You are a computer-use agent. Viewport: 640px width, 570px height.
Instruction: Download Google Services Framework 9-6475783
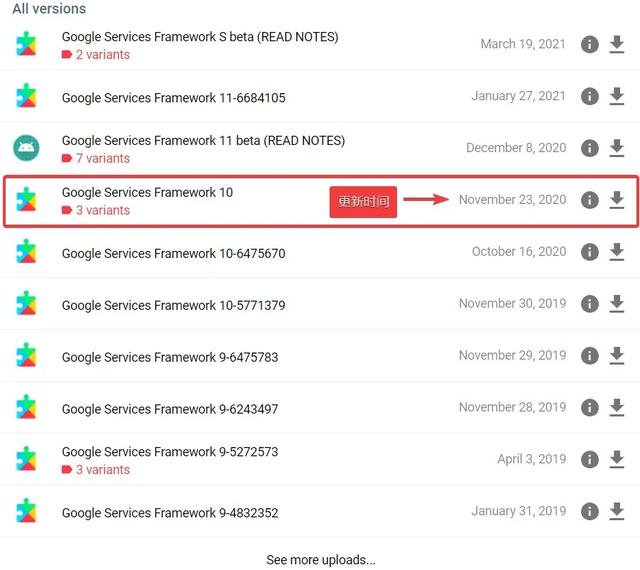point(616,355)
